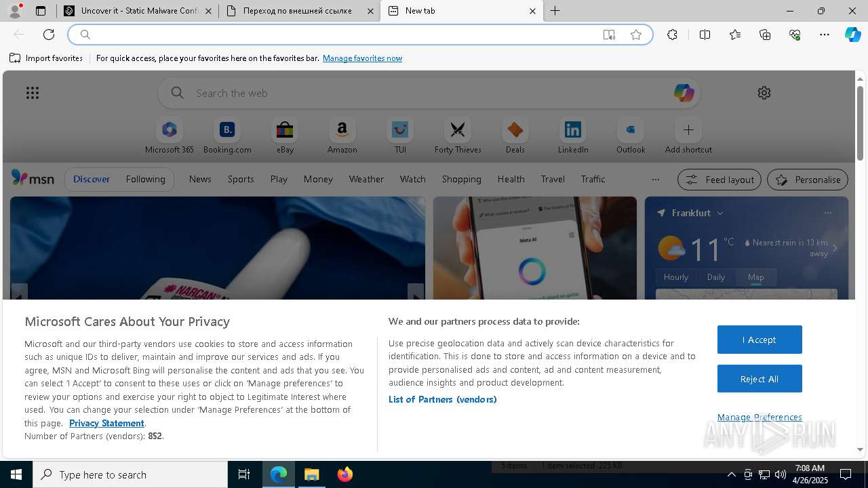
Task: Add this page to favorites with the star
Action: (x=636, y=35)
